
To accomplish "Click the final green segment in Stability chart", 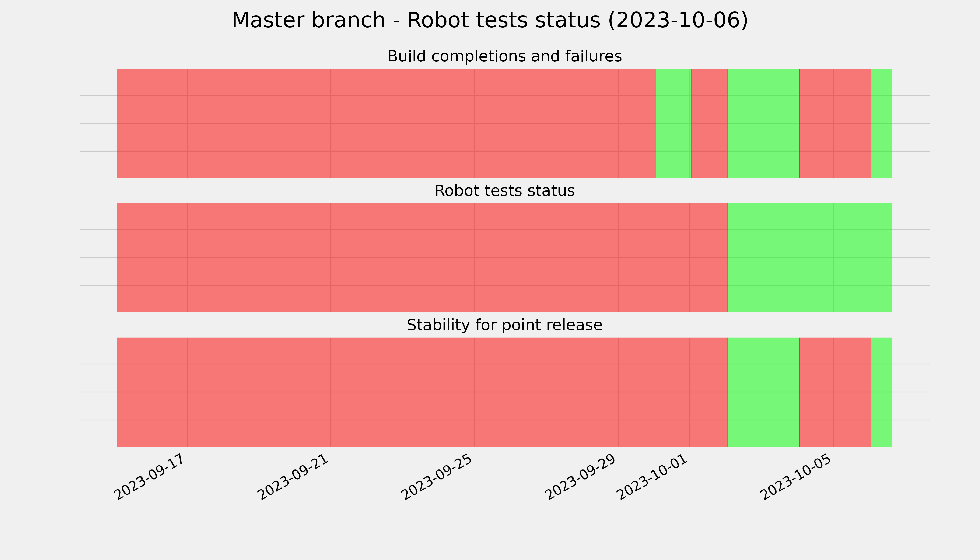I will [x=882, y=392].
